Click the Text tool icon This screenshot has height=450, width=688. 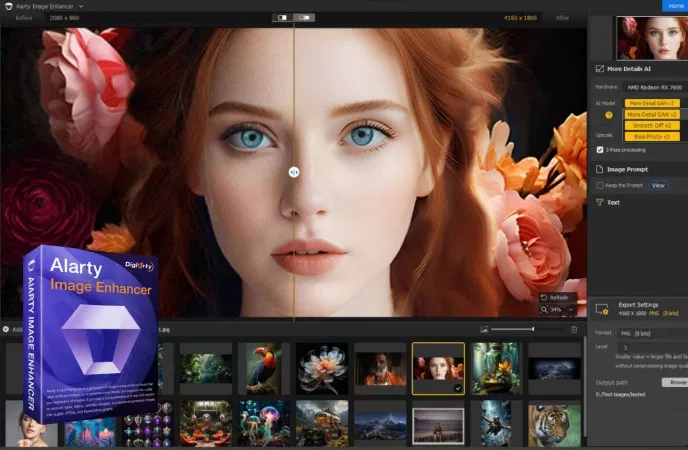(x=600, y=202)
